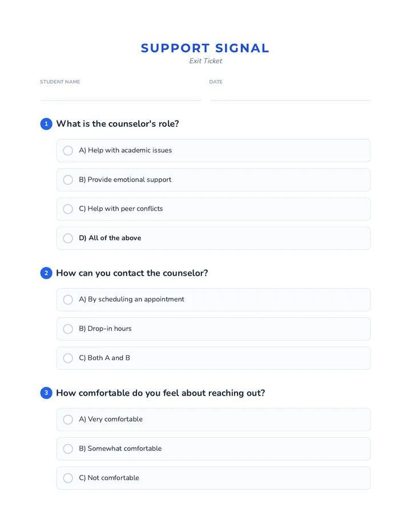
Task: Click the Date input line
Action: tap(290, 94)
